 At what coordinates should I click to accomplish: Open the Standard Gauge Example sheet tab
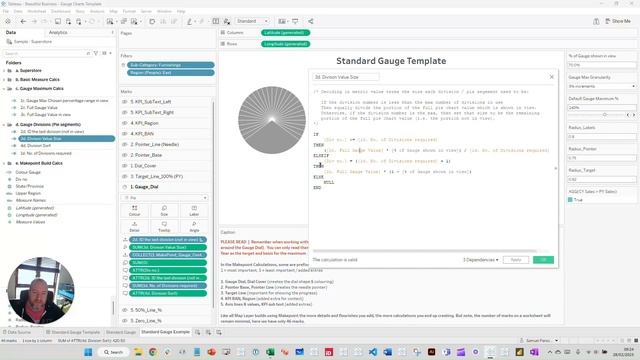point(165,332)
